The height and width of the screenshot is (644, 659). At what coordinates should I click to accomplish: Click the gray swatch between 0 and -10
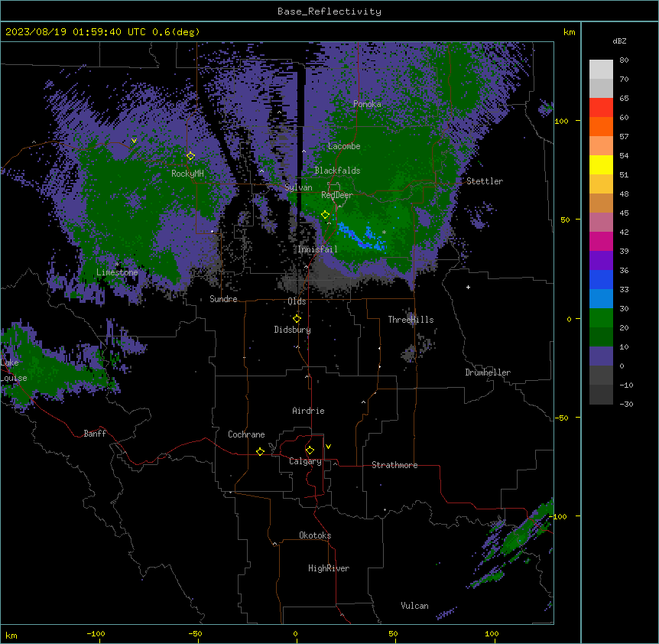(601, 376)
